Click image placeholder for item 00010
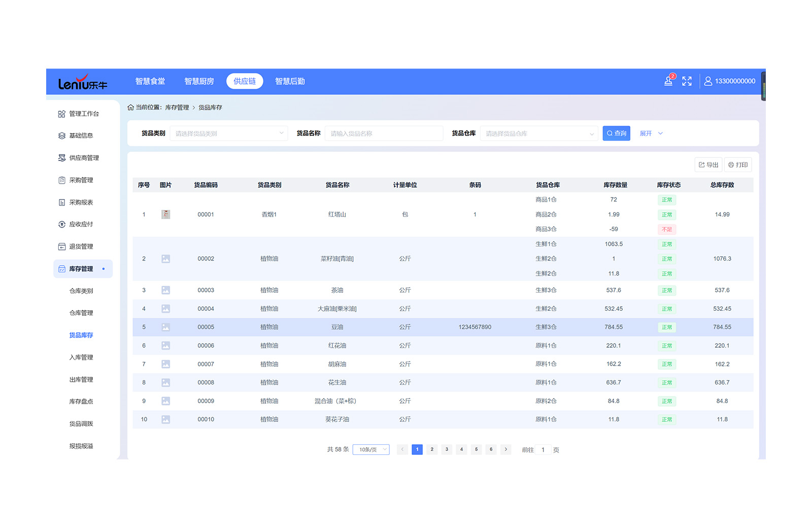This screenshot has height=528, width=812. pos(165,419)
